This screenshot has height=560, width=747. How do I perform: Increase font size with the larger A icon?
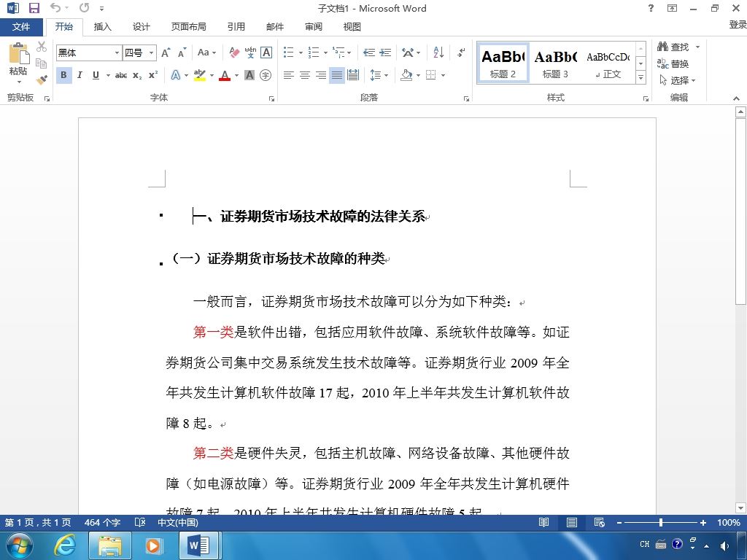(166, 52)
